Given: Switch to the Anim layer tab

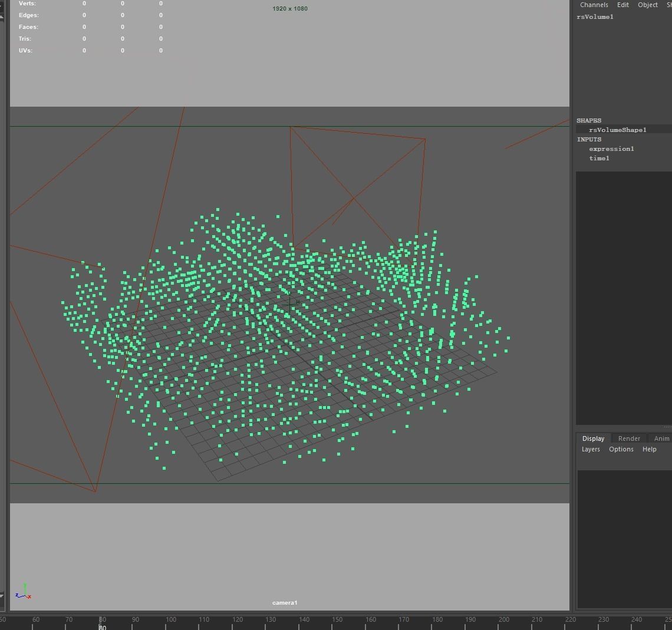Looking at the screenshot, I should 661,438.
